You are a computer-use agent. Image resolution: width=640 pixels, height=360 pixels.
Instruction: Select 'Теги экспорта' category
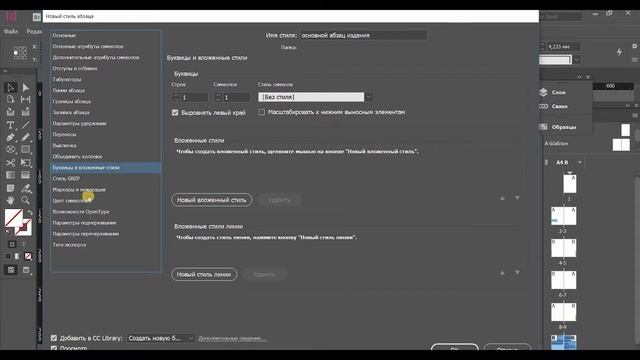[x=106, y=245]
